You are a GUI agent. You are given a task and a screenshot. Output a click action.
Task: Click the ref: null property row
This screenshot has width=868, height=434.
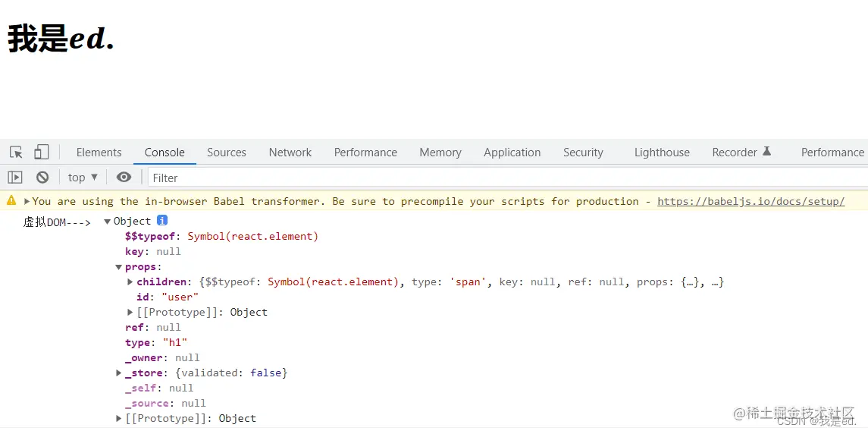153,328
